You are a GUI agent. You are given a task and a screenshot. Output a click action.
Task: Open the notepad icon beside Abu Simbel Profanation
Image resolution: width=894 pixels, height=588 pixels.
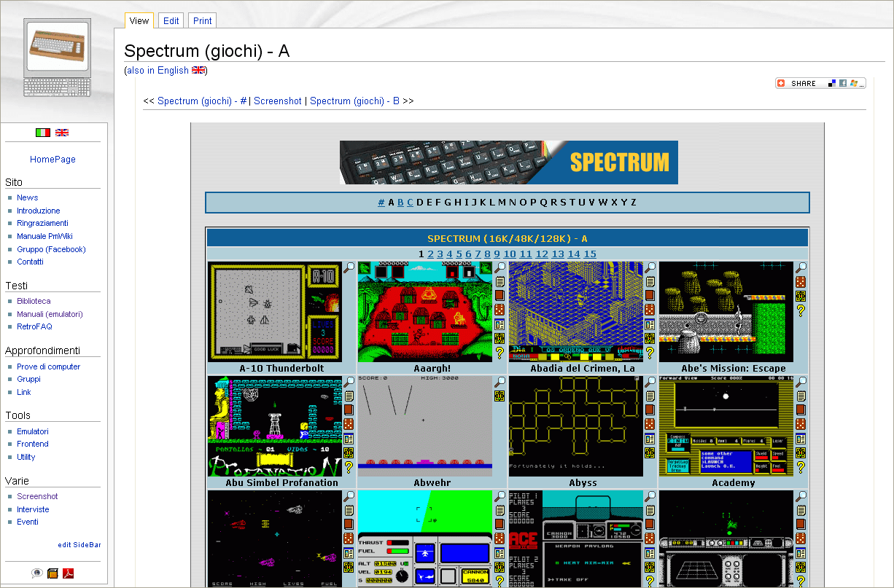[349, 396]
